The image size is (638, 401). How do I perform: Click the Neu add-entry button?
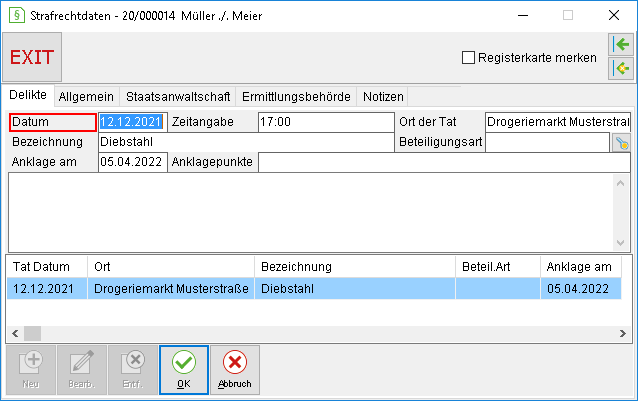click(x=31, y=370)
